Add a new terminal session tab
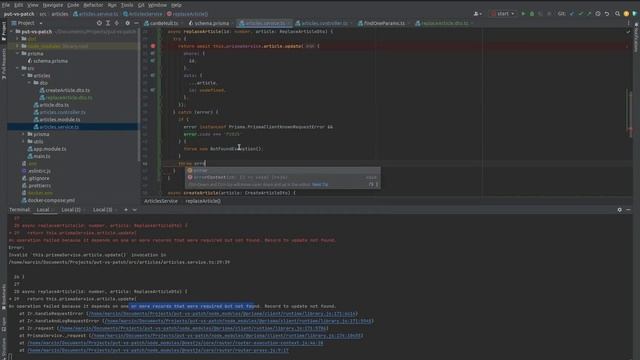This screenshot has height=360, width=640. [x=126, y=210]
